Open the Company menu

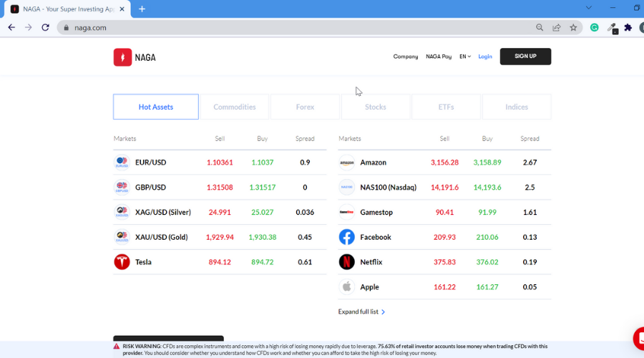[x=406, y=57]
